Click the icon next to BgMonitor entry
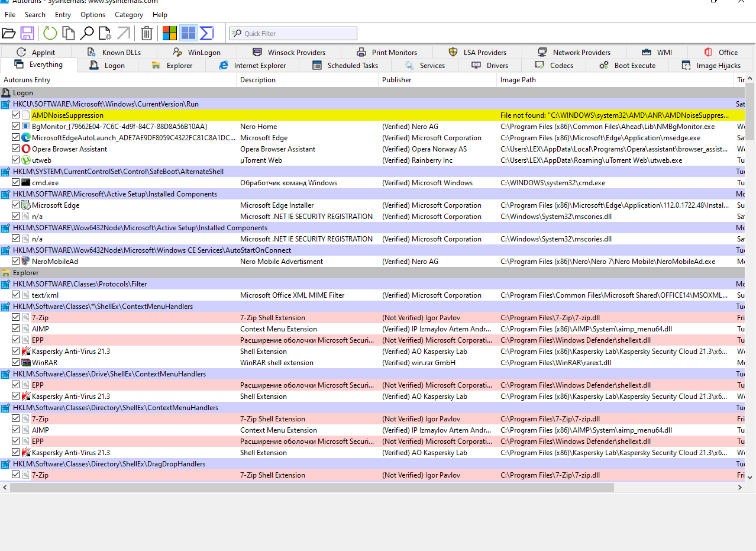This screenshot has width=756, height=551. point(26,127)
